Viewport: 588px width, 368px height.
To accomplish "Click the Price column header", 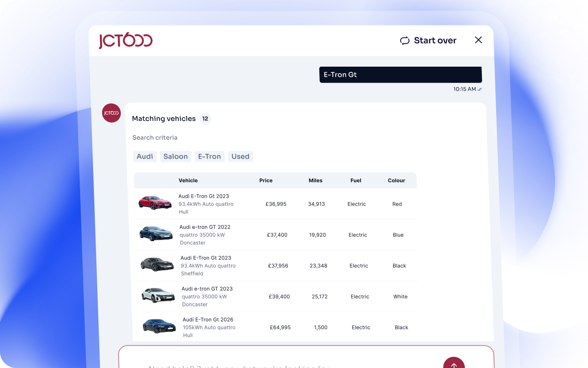I will coord(266,180).
